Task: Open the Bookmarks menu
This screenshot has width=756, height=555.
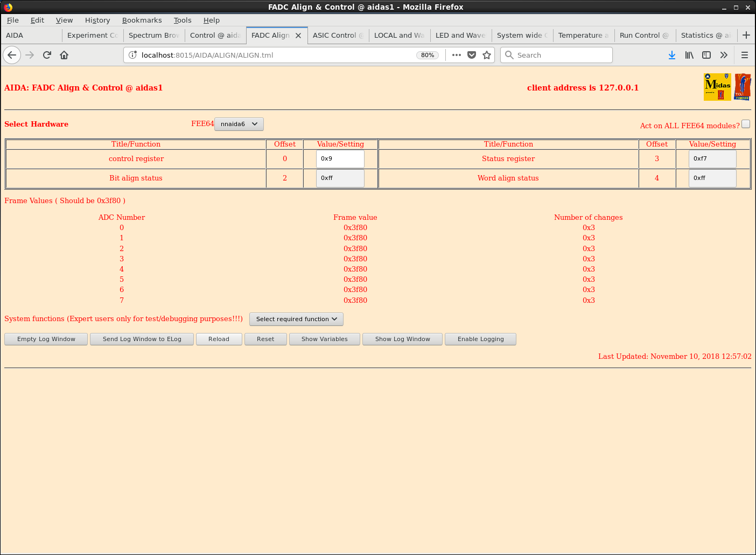Action: (142, 20)
